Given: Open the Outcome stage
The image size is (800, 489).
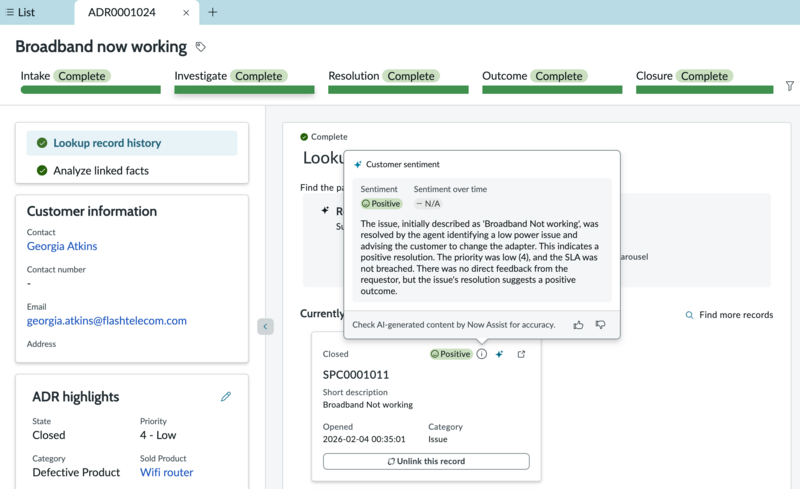Looking at the screenshot, I should click(x=505, y=76).
